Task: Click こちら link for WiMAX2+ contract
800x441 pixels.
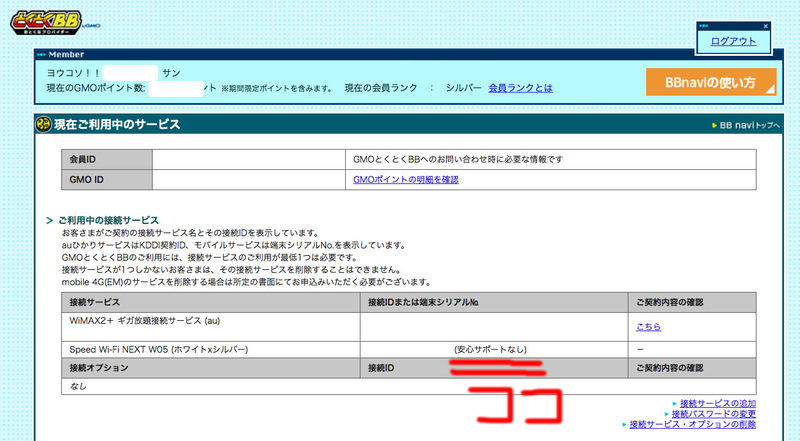Action: pyautogui.click(x=648, y=327)
